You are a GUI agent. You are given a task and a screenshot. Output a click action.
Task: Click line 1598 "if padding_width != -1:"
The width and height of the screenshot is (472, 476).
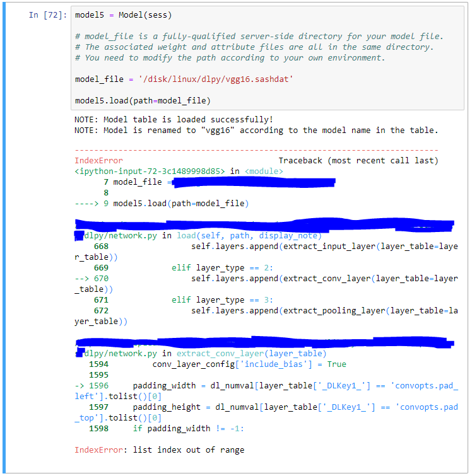167,428
